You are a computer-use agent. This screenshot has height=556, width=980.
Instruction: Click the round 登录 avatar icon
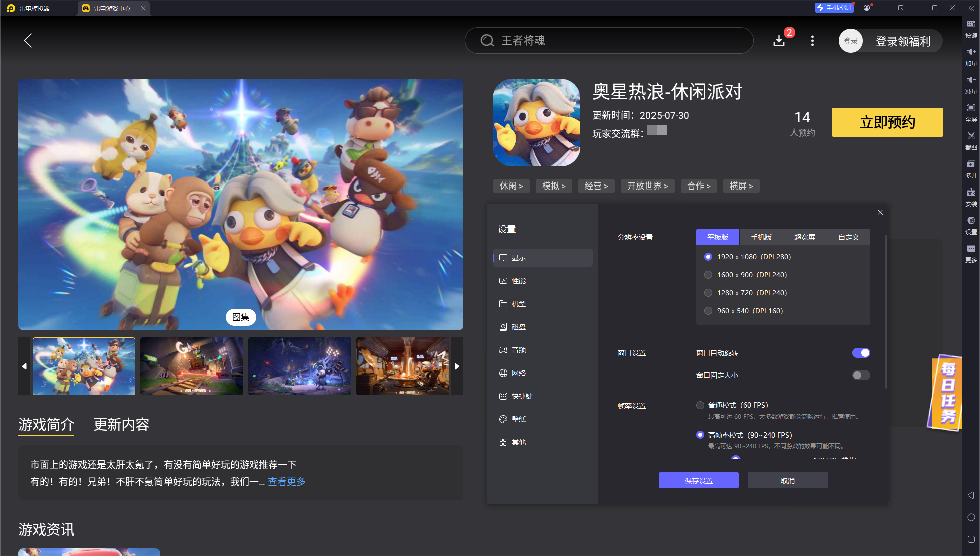850,41
